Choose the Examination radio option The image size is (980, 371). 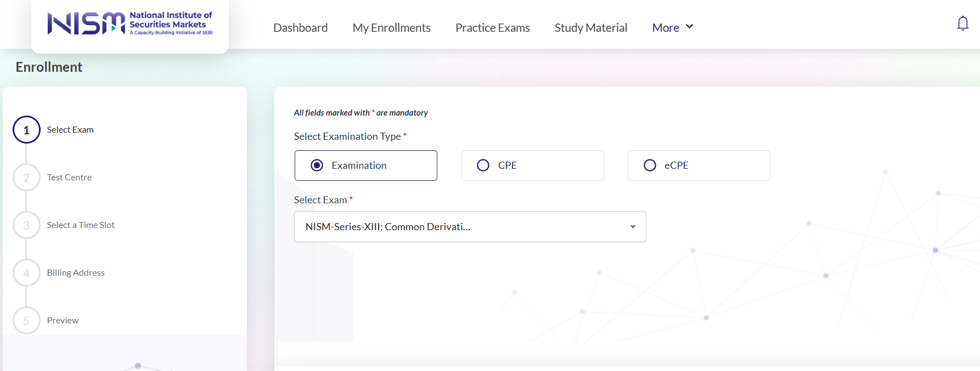point(366,165)
